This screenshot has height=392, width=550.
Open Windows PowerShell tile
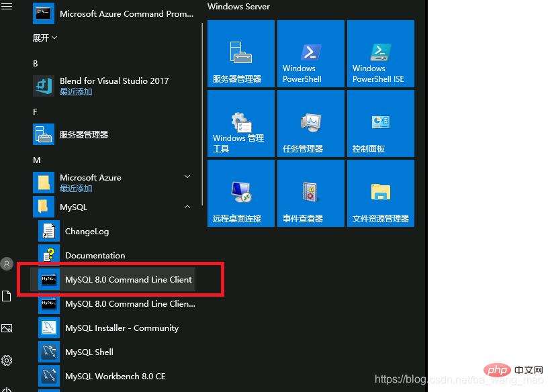311,54
